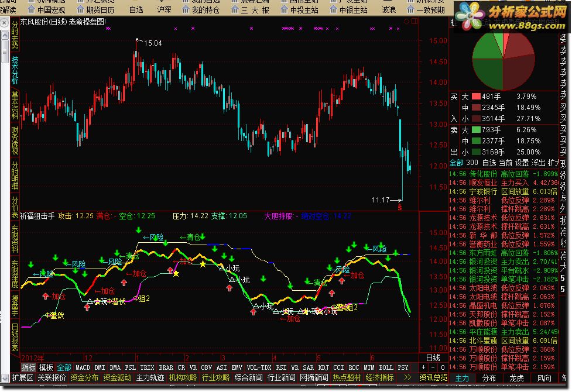Viewport: 572px width, 392px height.
Task: Open the 资金分布 bottom tab
Action: click(x=84, y=377)
